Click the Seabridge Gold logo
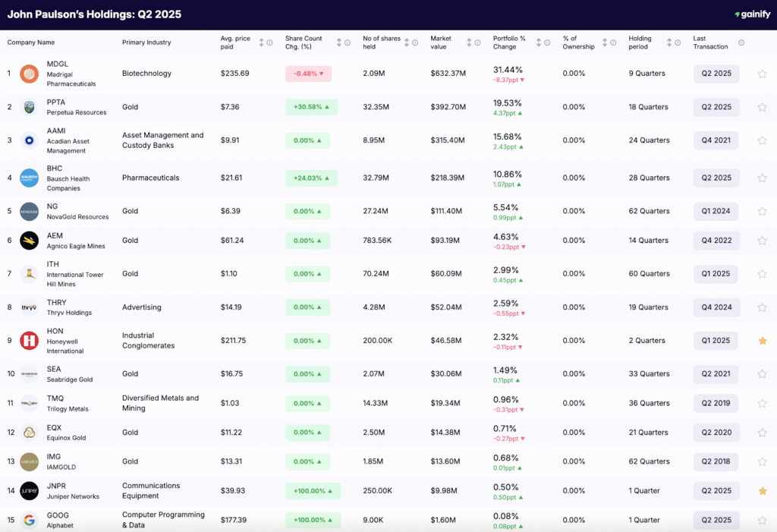The width and height of the screenshot is (777, 532). coord(30,374)
